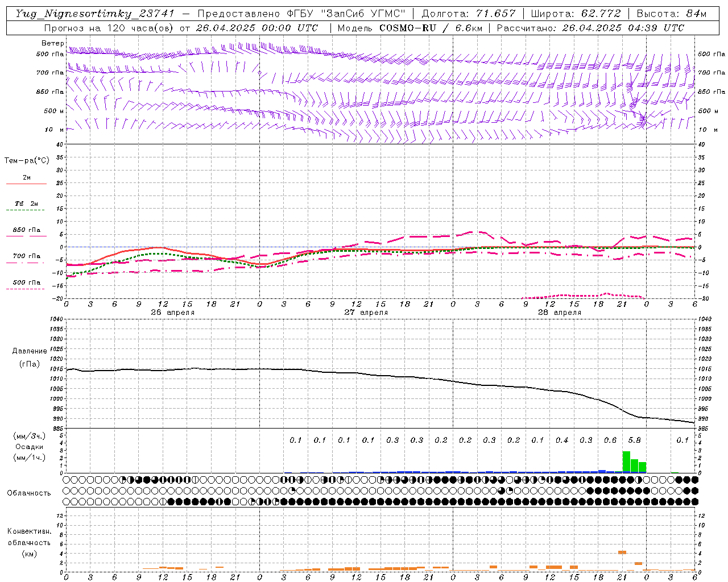Click the "Рассчитано: 26.04.2025 04:39 UTC" timestamp
The height and width of the screenshot is (582, 728).
(x=590, y=28)
